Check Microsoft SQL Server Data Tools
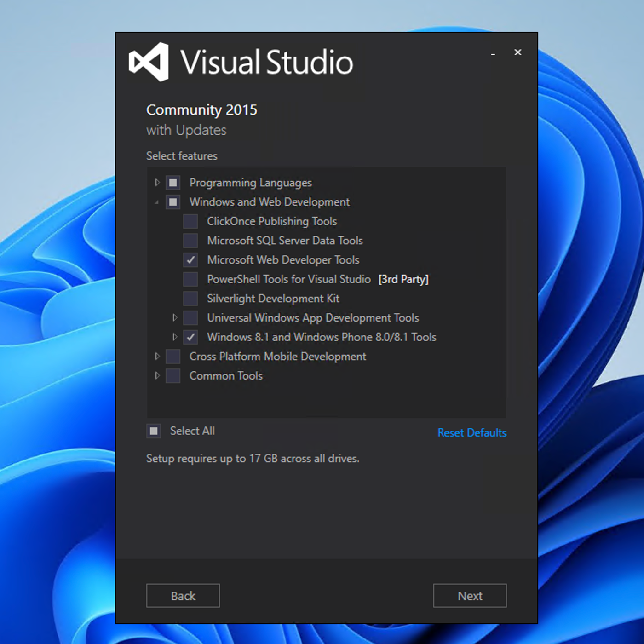Image resolution: width=644 pixels, height=644 pixels. (x=190, y=241)
